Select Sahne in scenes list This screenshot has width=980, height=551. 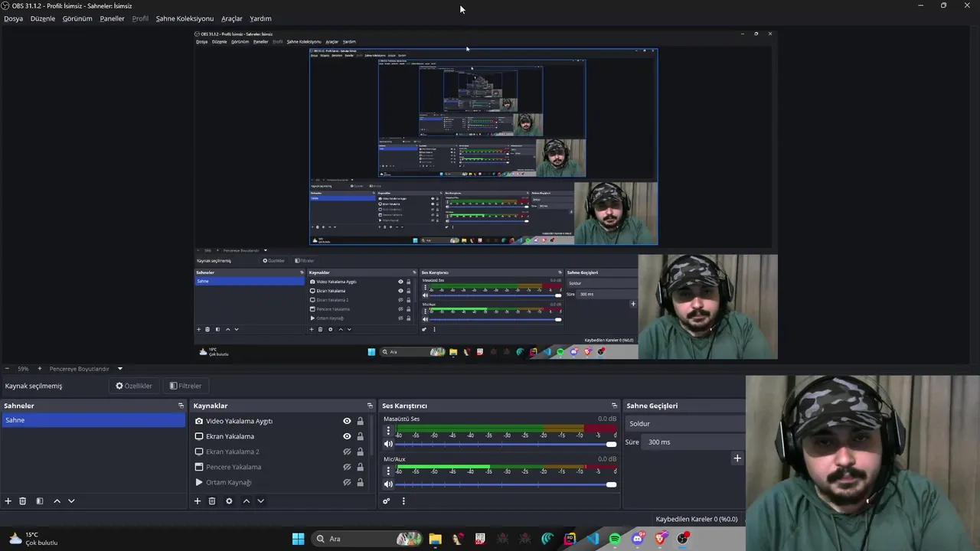93,420
